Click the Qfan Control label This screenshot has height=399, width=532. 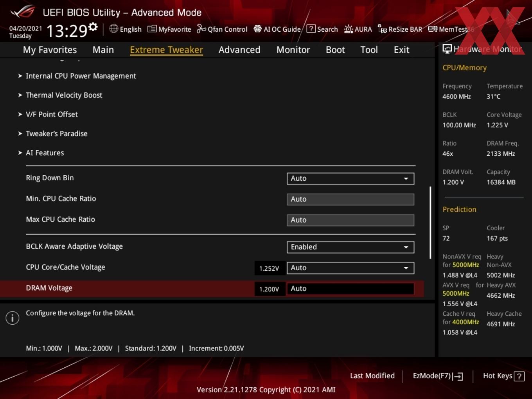pos(227,29)
